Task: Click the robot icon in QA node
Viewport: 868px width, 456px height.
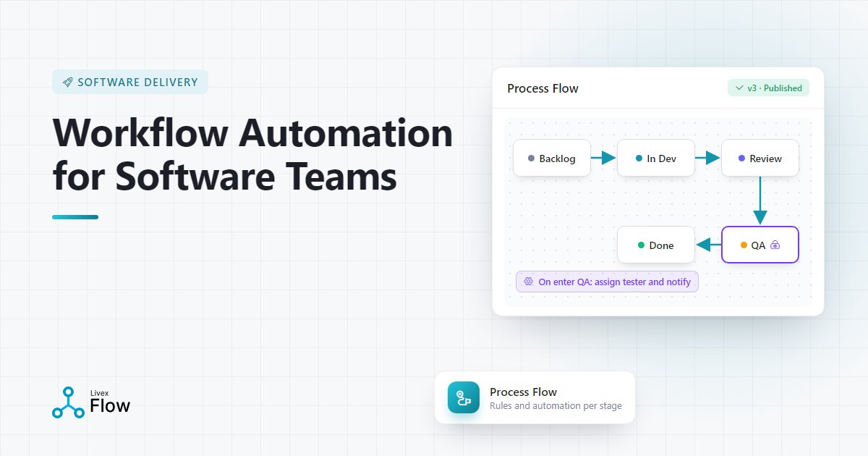Action: coord(775,245)
